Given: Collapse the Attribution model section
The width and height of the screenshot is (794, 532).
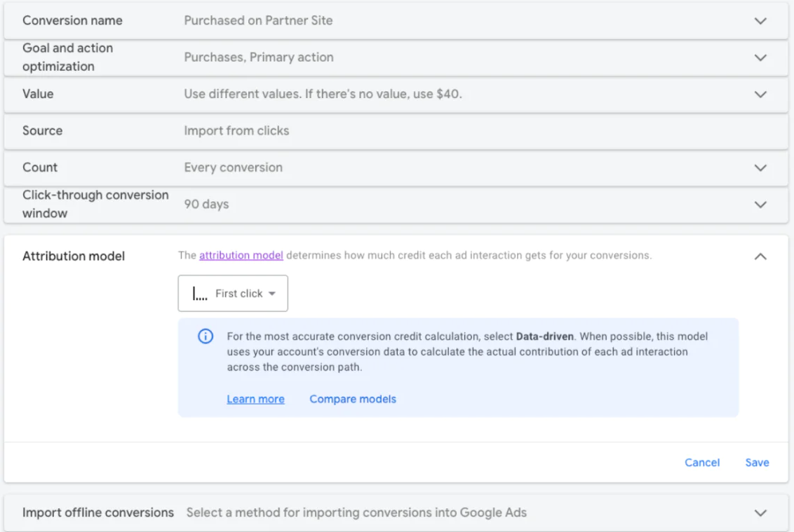Looking at the screenshot, I should point(760,256).
